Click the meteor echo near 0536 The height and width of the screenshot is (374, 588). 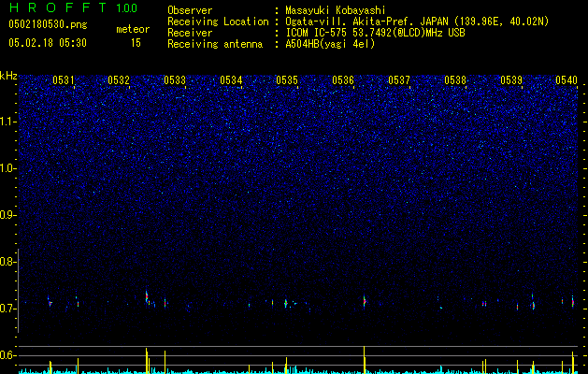pos(365,301)
